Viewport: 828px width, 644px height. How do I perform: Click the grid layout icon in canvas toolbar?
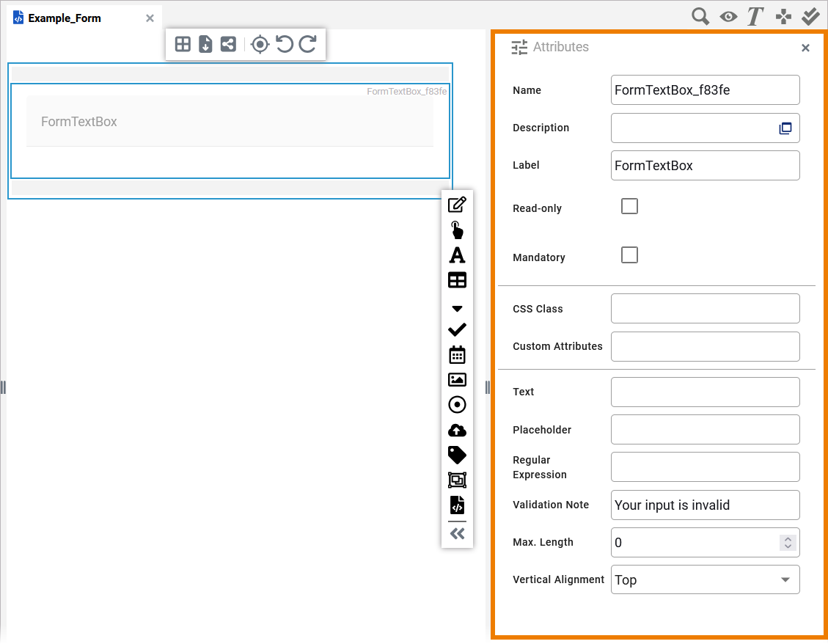click(183, 45)
